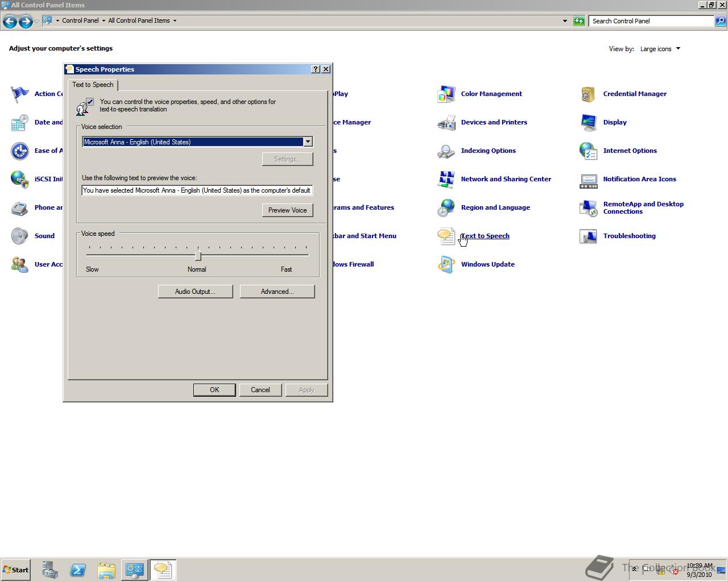Open the Windows Update link

pyautogui.click(x=488, y=264)
